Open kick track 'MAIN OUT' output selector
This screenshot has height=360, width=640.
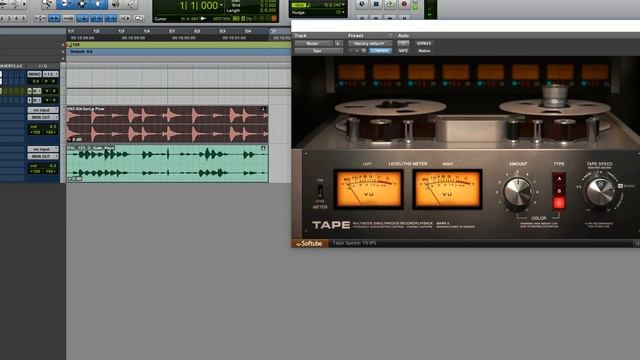coord(43,117)
